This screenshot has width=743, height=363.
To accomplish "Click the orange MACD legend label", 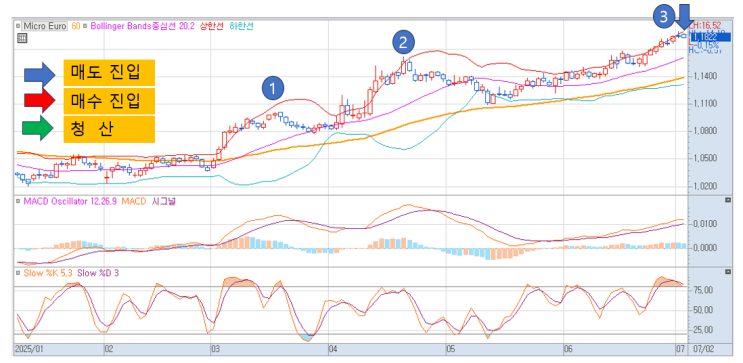I will tap(134, 201).
